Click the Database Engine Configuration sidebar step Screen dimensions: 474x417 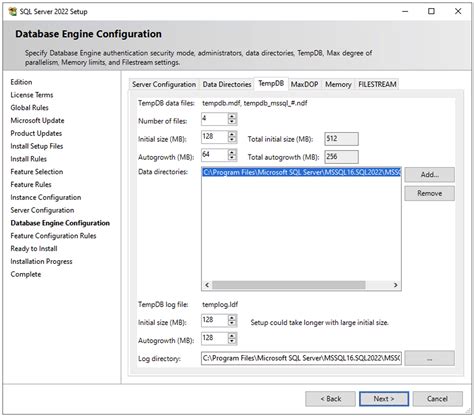[x=60, y=223]
